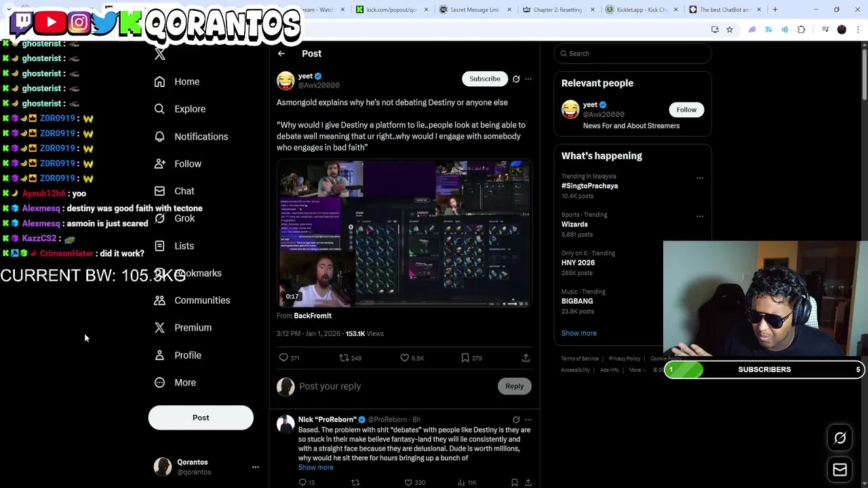The image size is (868, 488).
Task: Go to Home in the sidebar
Action: click(x=177, y=81)
